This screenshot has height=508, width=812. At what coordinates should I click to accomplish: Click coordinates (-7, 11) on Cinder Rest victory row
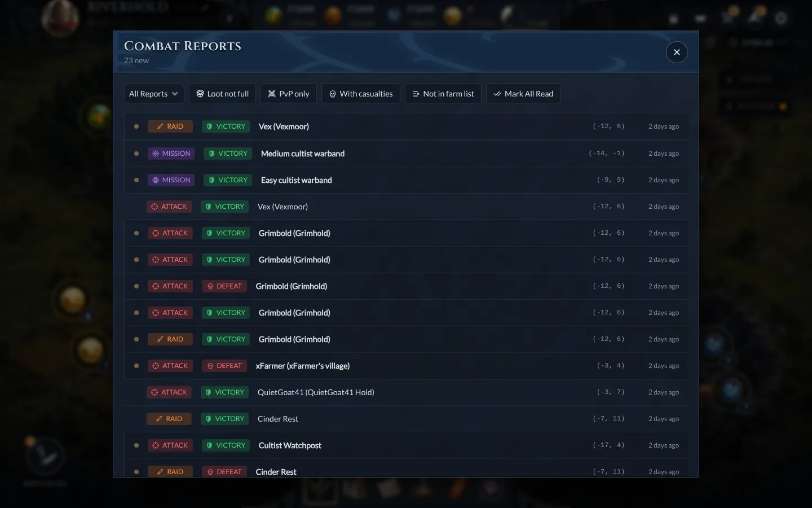pyautogui.click(x=608, y=419)
